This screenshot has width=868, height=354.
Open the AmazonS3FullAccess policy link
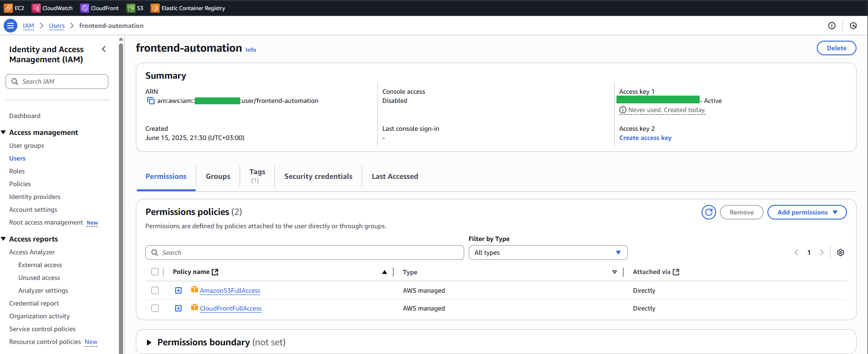230,290
